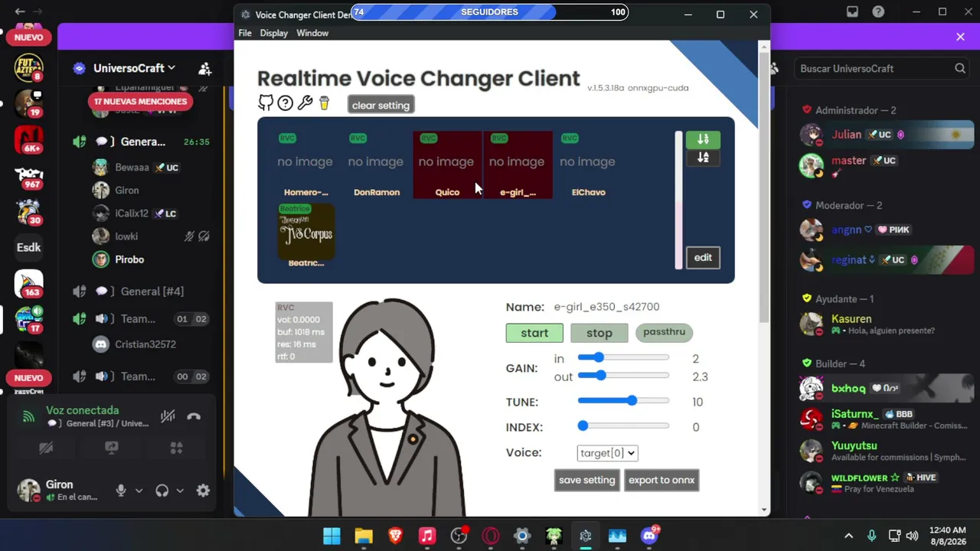The image size is (980, 551).
Task: Deafen Discord headphones
Action: tap(162, 491)
